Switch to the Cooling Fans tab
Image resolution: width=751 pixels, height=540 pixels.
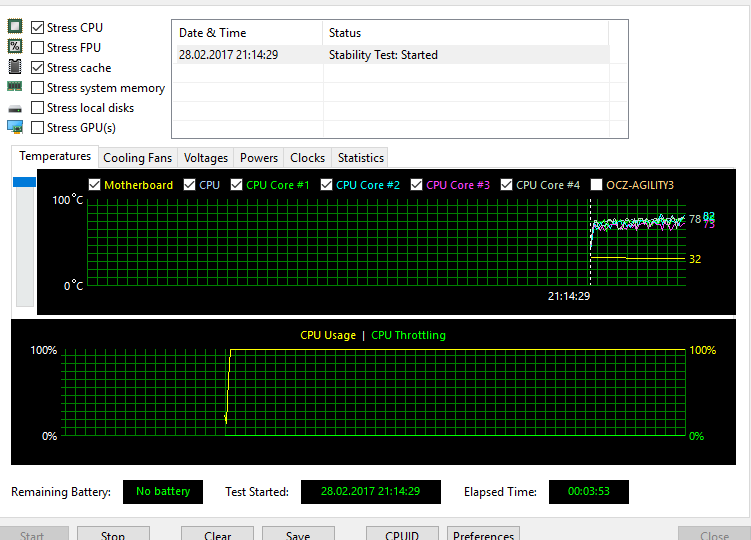click(x=137, y=158)
